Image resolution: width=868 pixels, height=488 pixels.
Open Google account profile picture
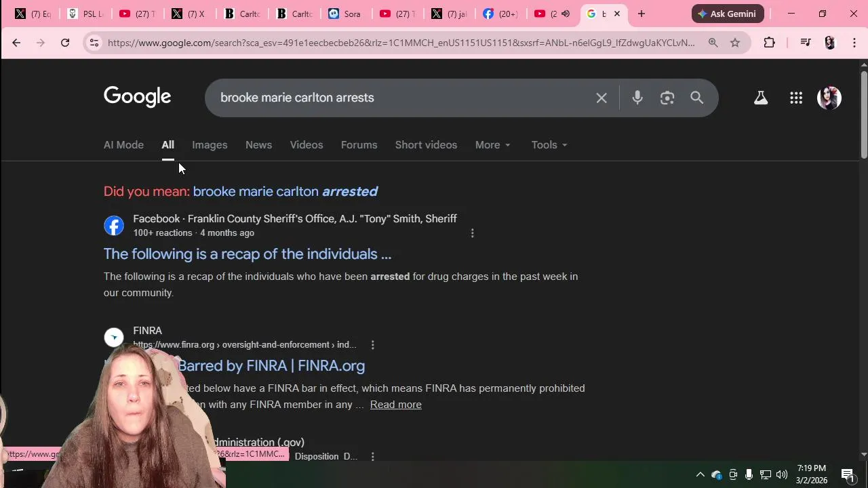pyautogui.click(x=829, y=98)
